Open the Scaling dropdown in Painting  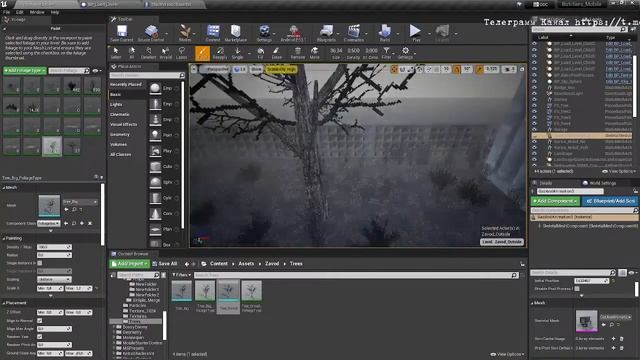coord(54,280)
